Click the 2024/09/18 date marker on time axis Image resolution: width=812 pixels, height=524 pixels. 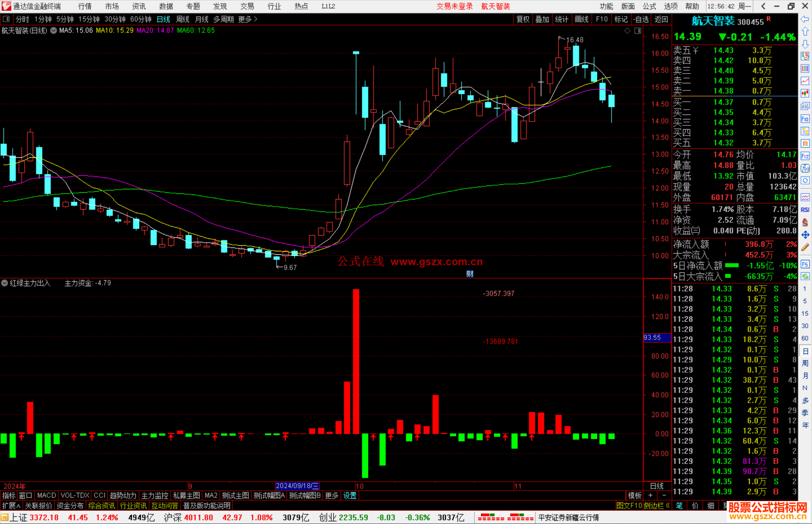point(297,486)
